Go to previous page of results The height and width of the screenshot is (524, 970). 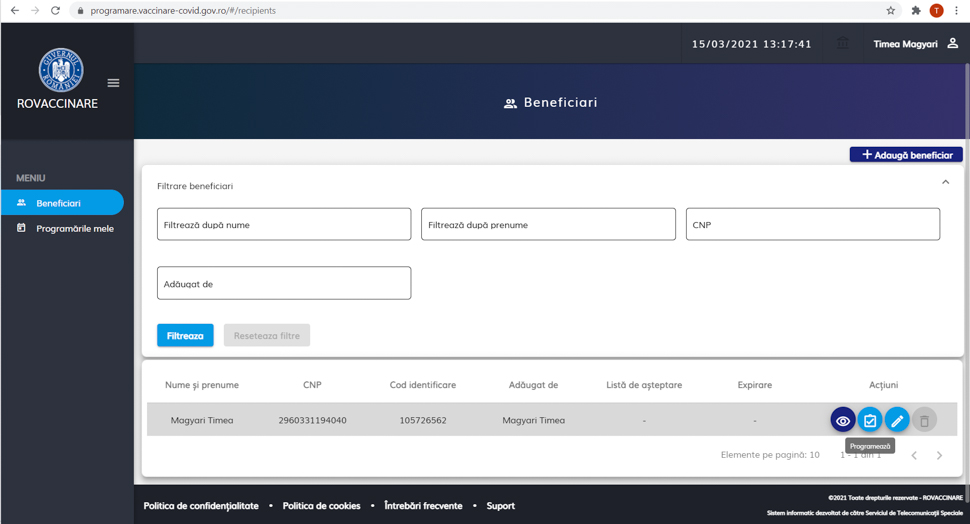click(914, 456)
